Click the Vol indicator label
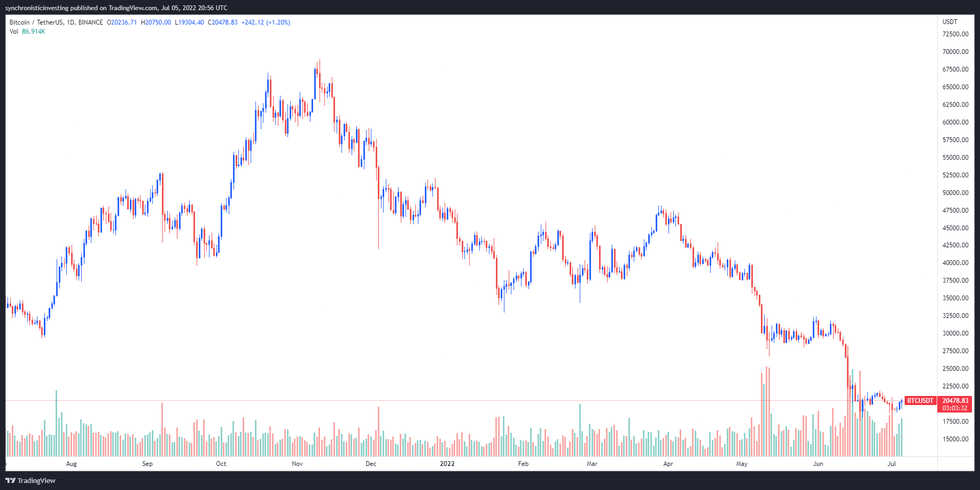980x490 pixels. [x=14, y=32]
